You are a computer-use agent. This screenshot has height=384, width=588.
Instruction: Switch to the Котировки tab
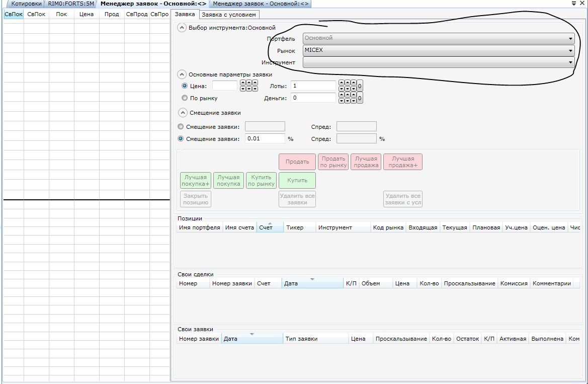tap(26, 4)
